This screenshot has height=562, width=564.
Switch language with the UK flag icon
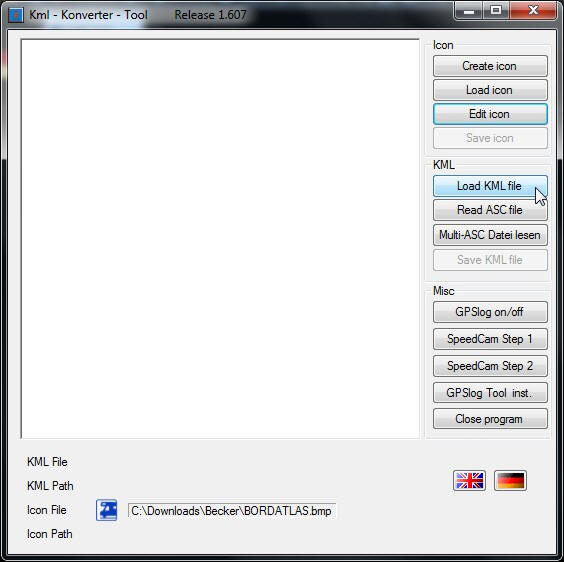[x=469, y=480]
